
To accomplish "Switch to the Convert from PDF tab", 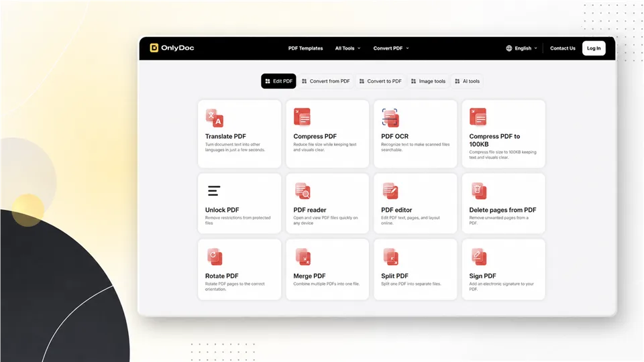I will tap(326, 81).
